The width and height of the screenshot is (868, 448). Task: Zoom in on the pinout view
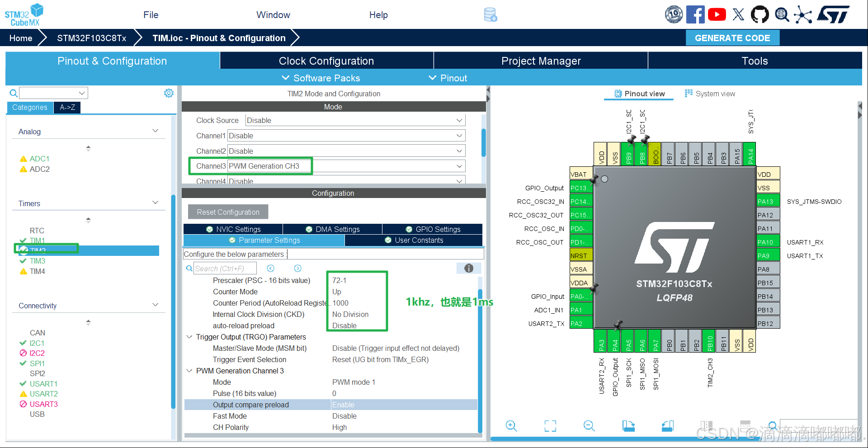coord(511,426)
